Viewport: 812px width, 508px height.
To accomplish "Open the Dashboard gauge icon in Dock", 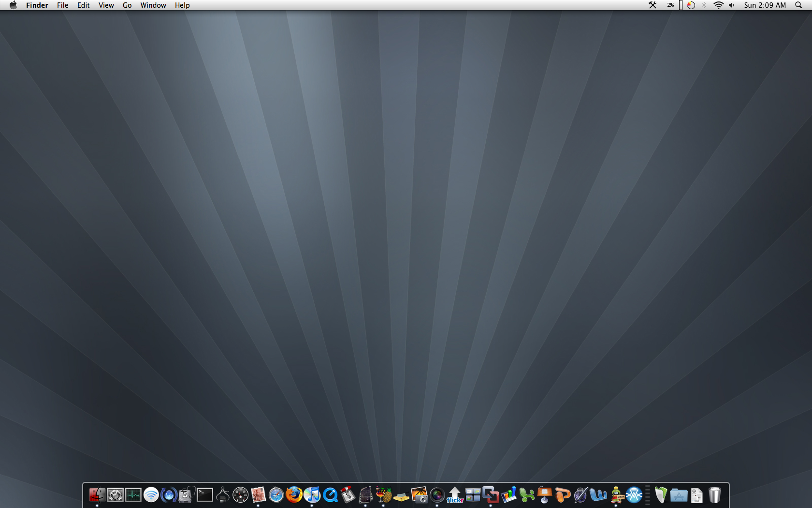I will pos(240,495).
